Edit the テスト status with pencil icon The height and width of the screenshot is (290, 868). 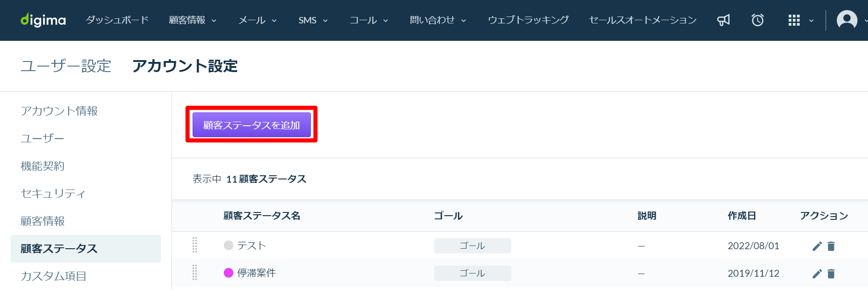pyautogui.click(x=817, y=246)
